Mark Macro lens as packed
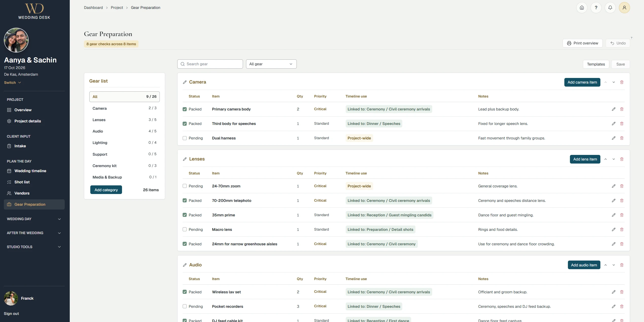The width and height of the screenshot is (644, 322). 185,230
